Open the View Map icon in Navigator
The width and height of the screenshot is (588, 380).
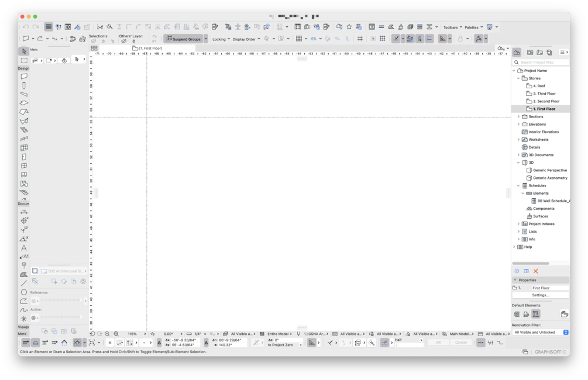click(x=530, y=53)
